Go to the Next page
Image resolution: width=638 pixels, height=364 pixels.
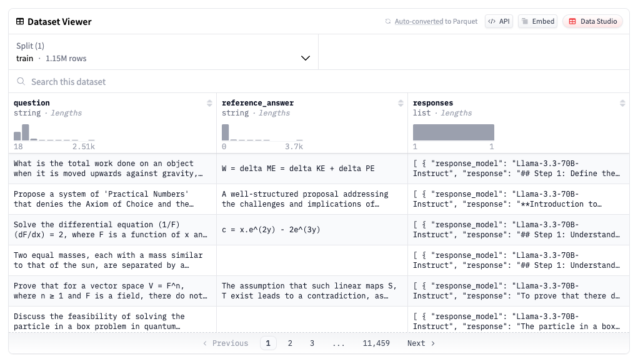point(421,343)
